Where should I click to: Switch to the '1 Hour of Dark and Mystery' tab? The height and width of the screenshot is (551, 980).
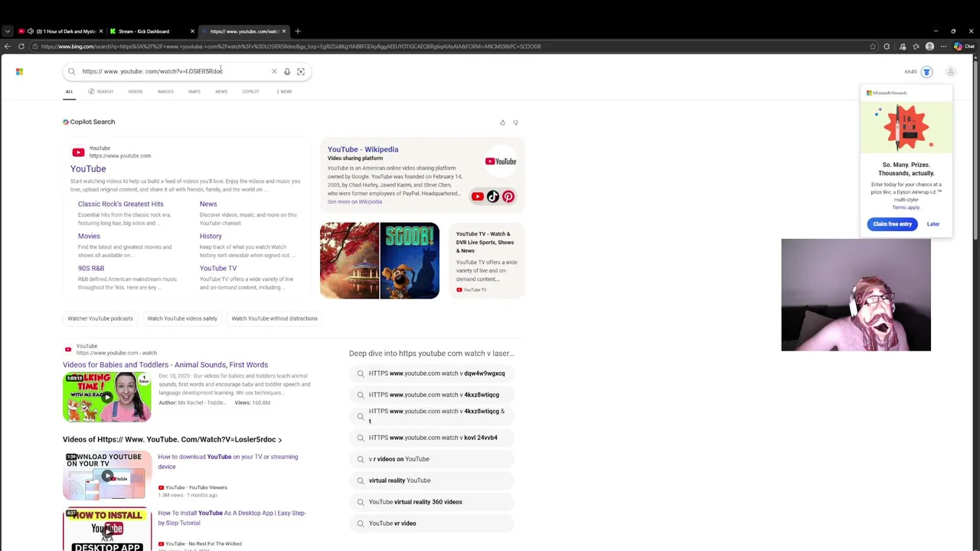pos(61,31)
